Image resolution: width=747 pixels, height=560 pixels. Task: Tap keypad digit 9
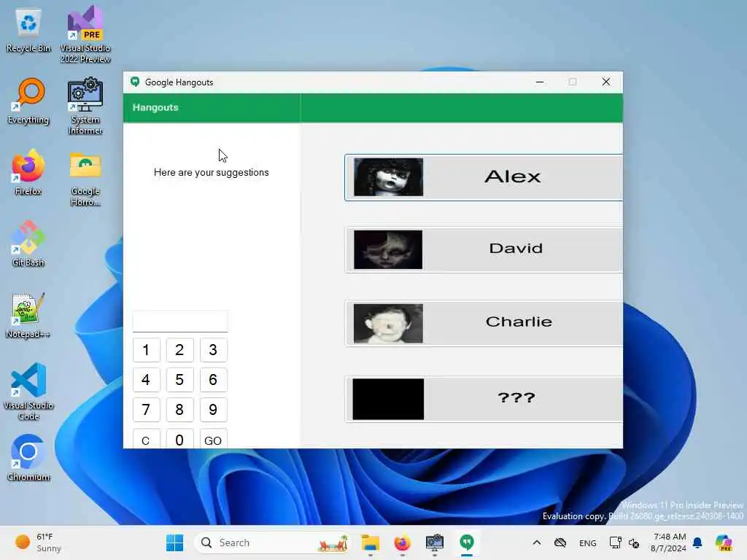213,410
